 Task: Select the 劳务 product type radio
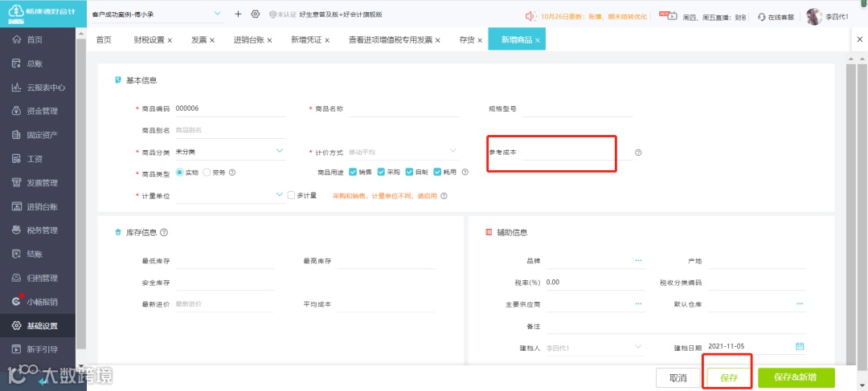[x=207, y=172]
